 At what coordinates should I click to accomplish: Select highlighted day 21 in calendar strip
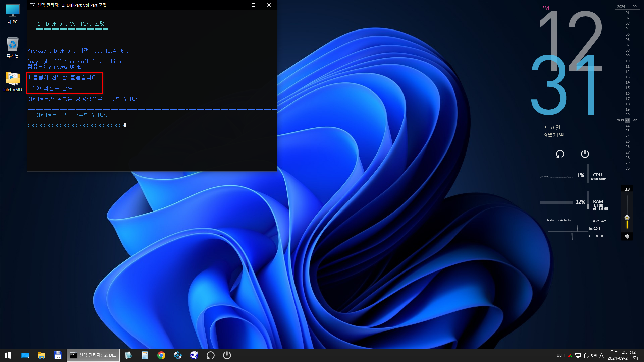[627, 120]
